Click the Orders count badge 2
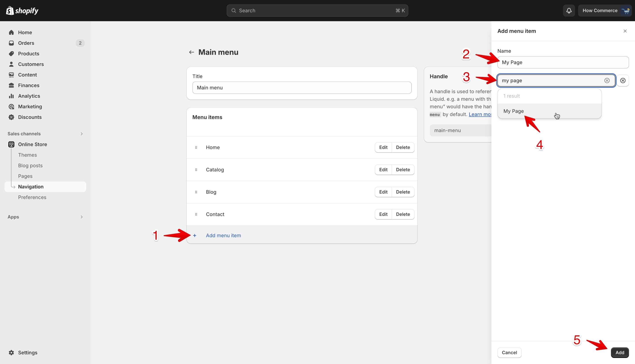635x364 pixels. point(80,43)
